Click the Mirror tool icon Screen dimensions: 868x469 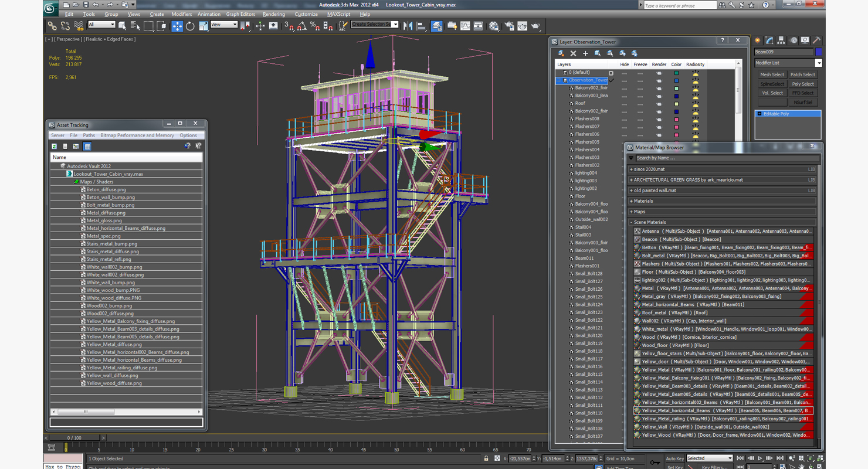tap(408, 26)
